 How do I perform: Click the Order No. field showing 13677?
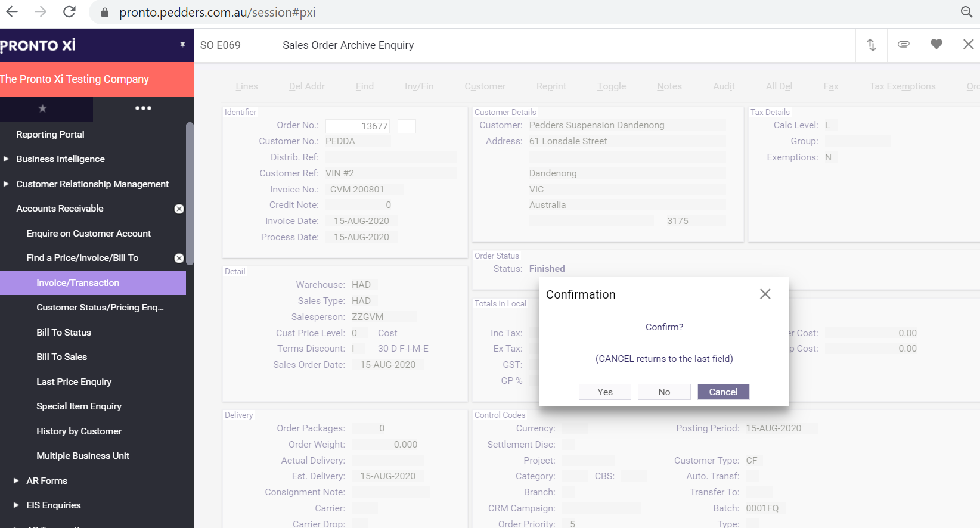[358, 126]
